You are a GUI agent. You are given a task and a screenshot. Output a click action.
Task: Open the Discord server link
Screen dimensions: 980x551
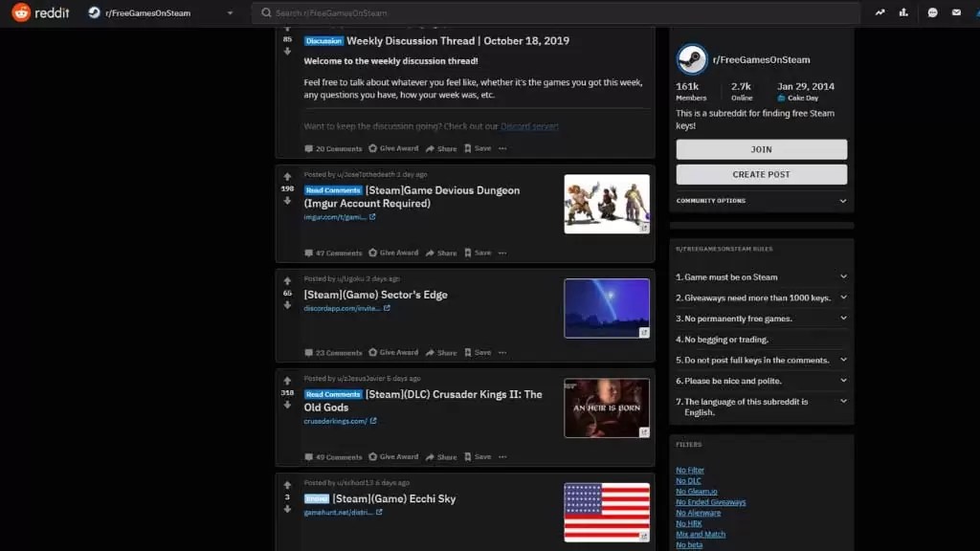click(529, 126)
